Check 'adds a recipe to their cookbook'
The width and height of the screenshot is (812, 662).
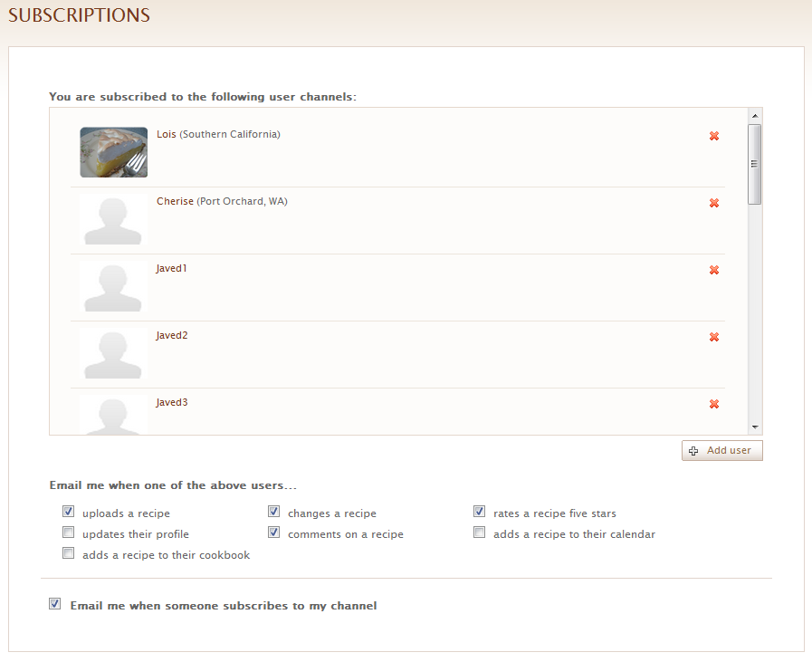[x=68, y=553]
